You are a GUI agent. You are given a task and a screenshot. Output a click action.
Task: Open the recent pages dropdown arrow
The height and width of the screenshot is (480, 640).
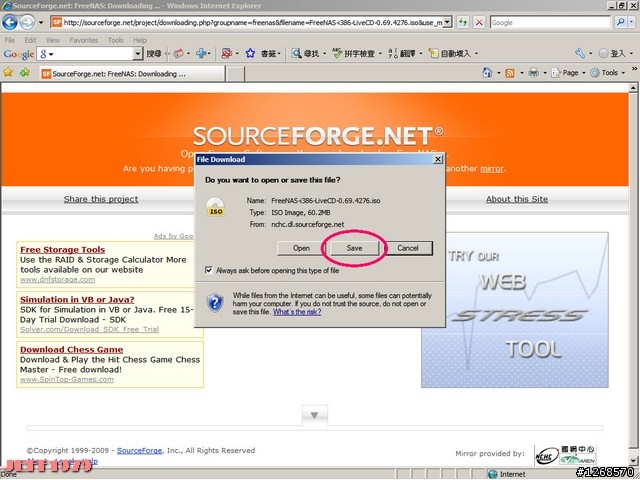tap(41, 23)
